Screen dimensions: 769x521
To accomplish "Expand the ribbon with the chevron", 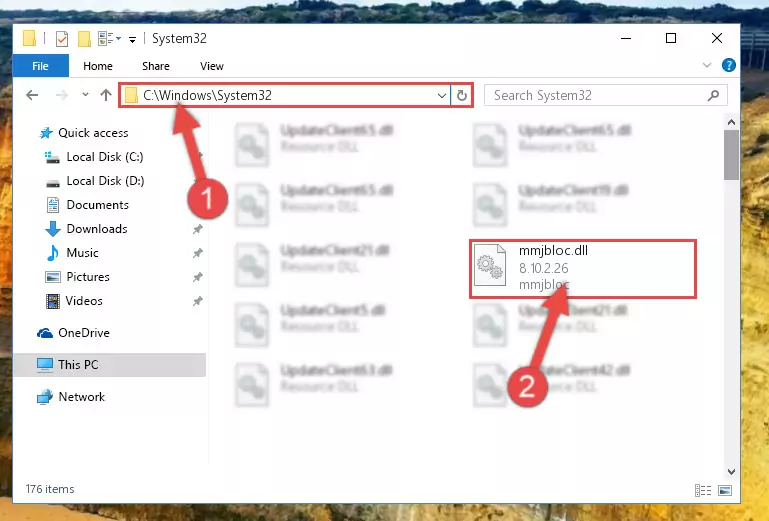I will (x=707, y=65).
